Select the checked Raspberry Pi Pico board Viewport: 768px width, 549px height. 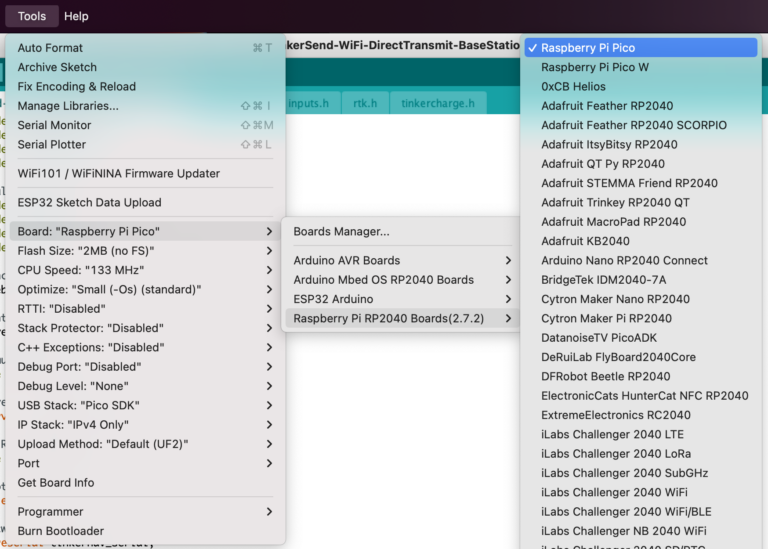click(641, 48)
